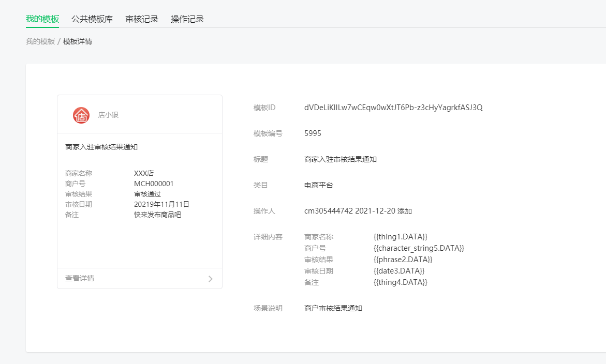
Task: Select the 我的模板 tab
Action: point(42,18)
